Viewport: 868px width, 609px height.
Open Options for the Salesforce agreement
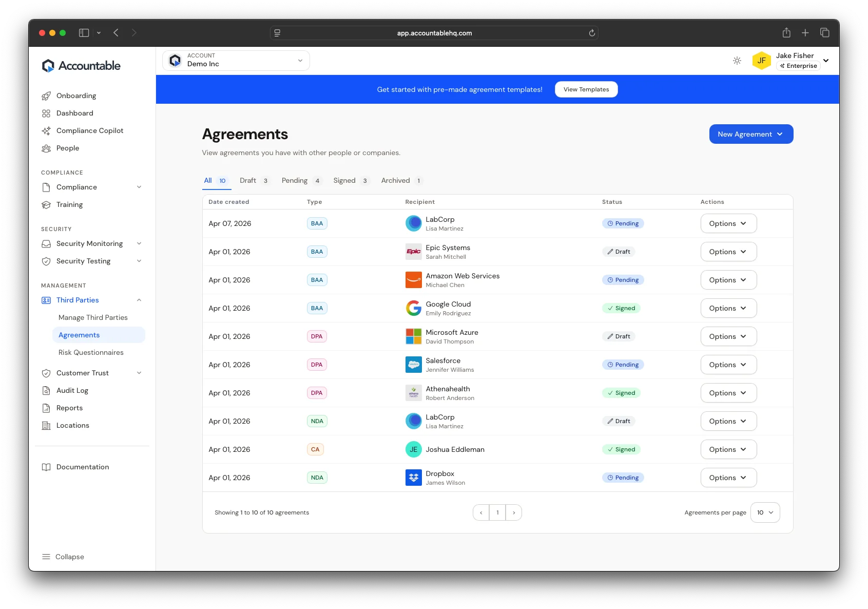[x=728, y=365]
